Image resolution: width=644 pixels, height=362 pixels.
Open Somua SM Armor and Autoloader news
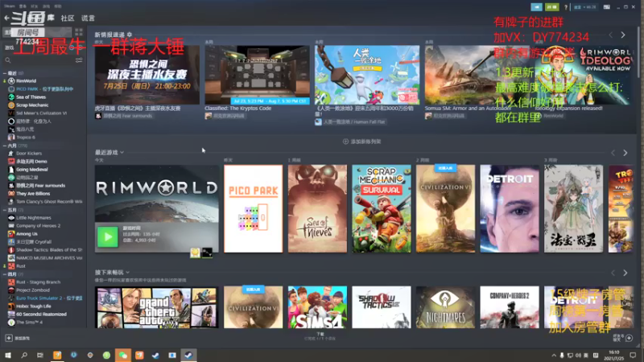(x=477, y=75)
